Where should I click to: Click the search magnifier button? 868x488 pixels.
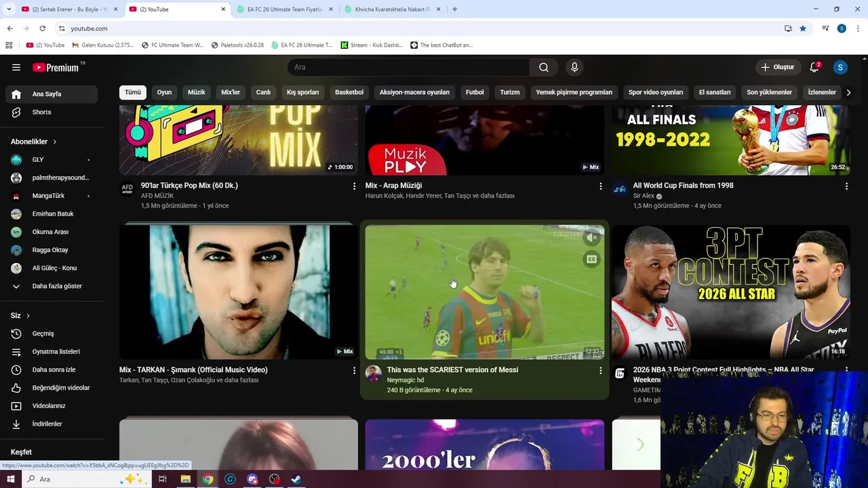point(544,67)
